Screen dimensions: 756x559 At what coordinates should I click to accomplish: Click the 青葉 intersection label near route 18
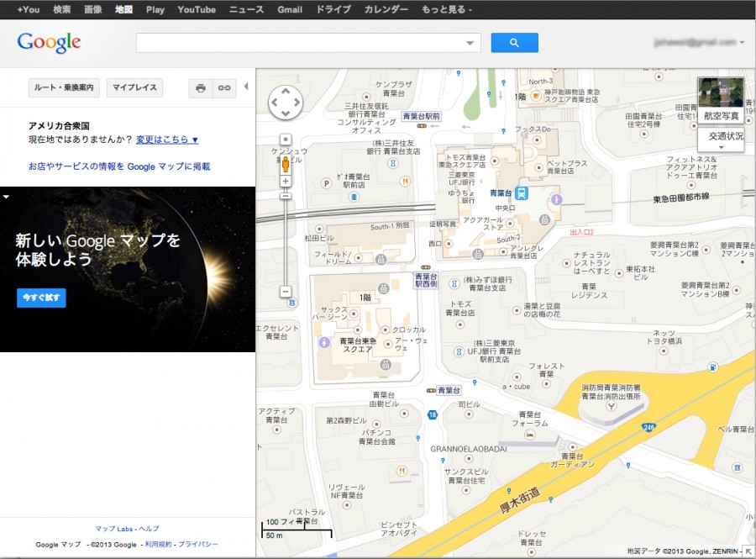point(449,390)
